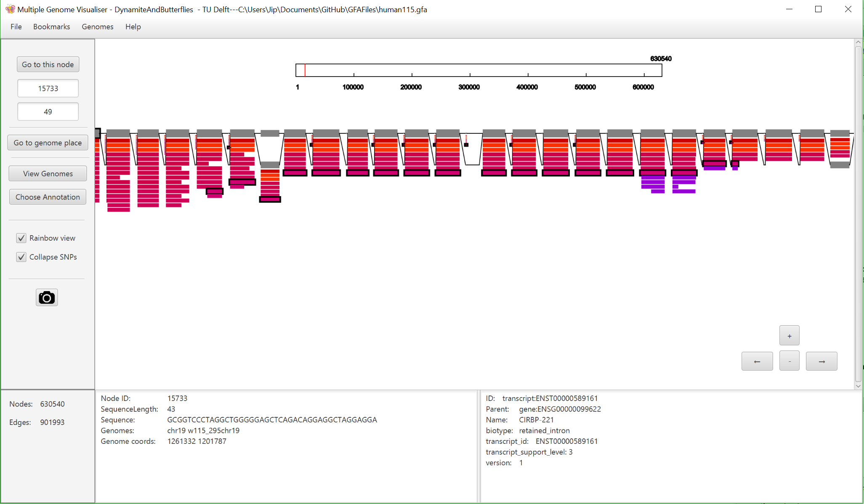The height and width of the screenshot is (504, 864).
Task: Open the Bookmarks menu
Action: point(51,27)
